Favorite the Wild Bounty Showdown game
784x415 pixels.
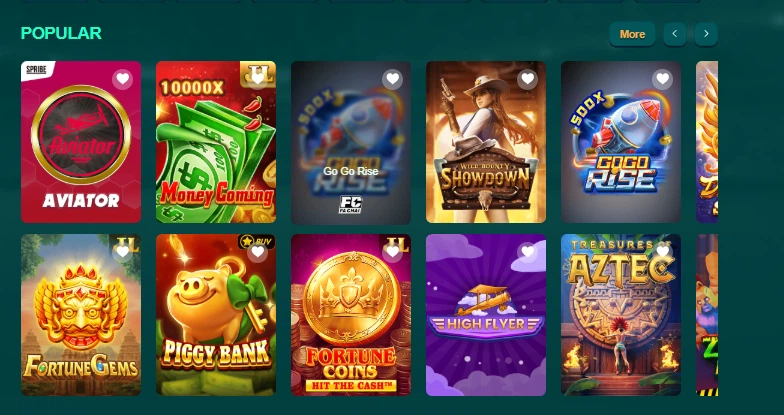coord(528,79)
